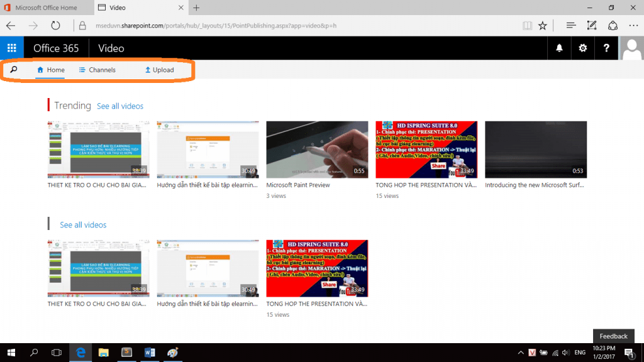Screen dimensions: 644x362
Task: Click See all videos beside Trending
Action: tap(120, 106)
